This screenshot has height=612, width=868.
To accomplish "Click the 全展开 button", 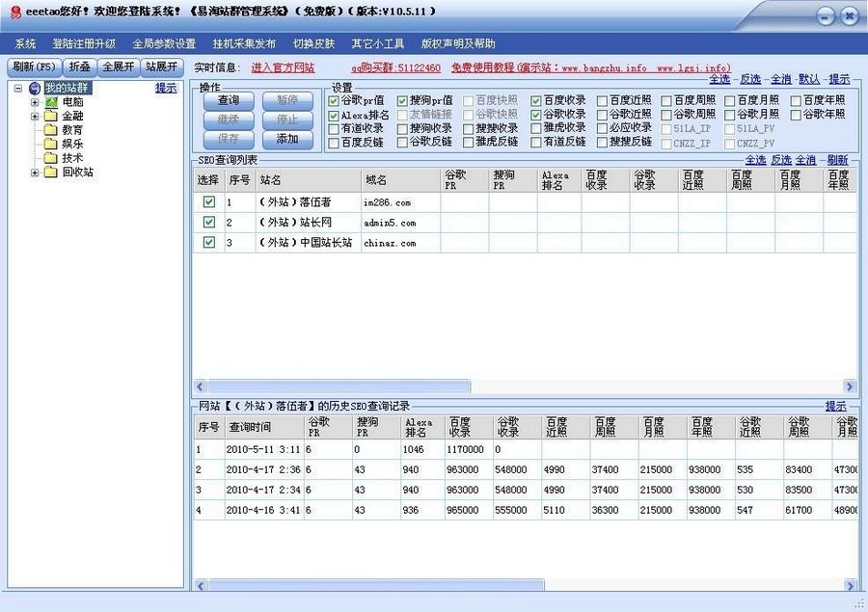I will click(x=119, y=67).
